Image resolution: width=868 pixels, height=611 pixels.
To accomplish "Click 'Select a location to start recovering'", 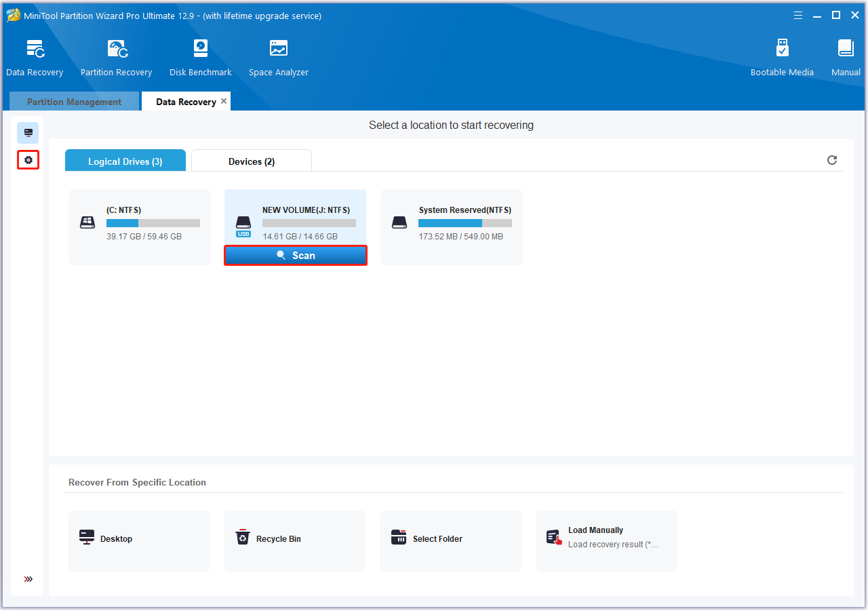I will (451, 125).
